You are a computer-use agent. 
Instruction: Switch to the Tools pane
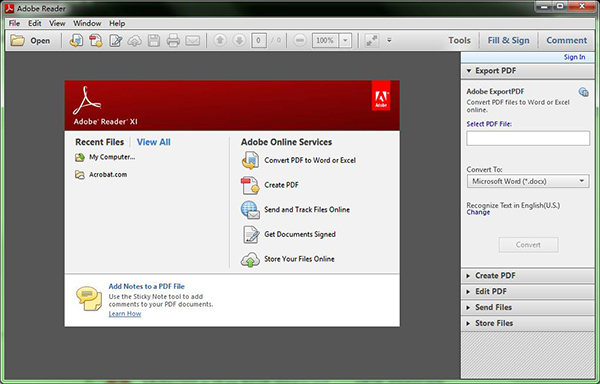coord(460,40)
